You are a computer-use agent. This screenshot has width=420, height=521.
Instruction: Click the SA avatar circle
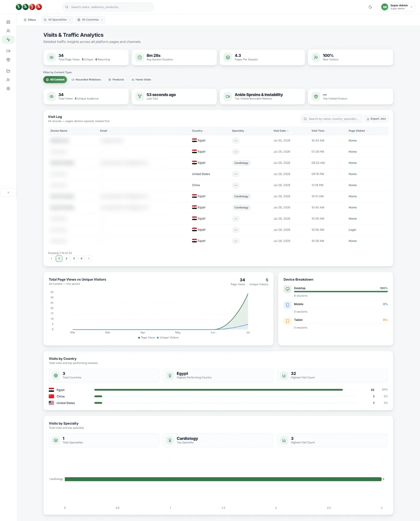(385, 7)
